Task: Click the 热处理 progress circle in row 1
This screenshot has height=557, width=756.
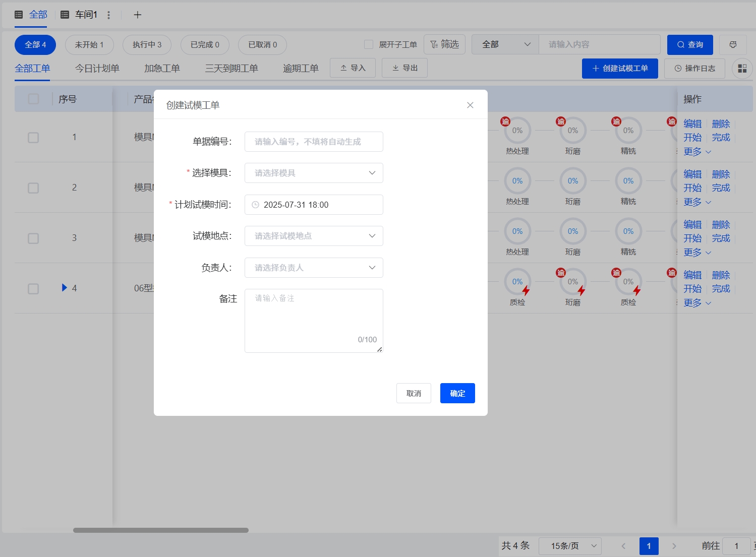Action: [x=517, y=131]
